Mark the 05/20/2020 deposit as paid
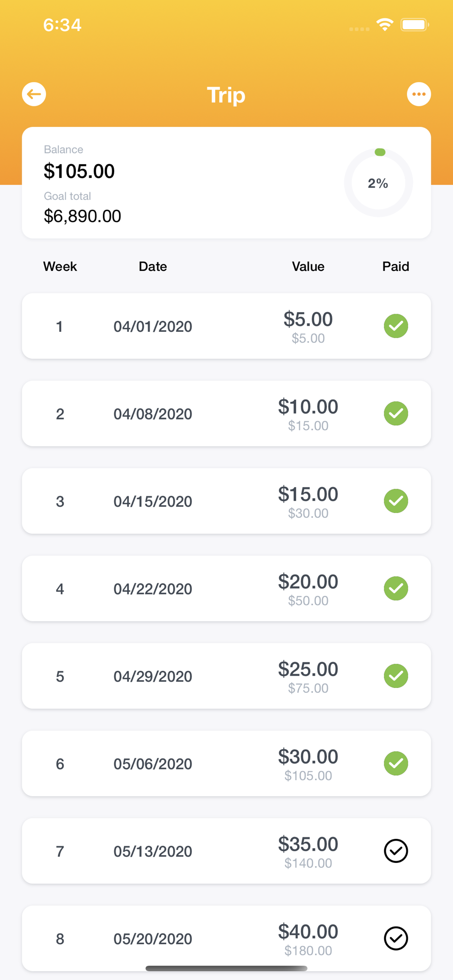The height and width of the screenshot is (980, 453). (x=396, y=938)
